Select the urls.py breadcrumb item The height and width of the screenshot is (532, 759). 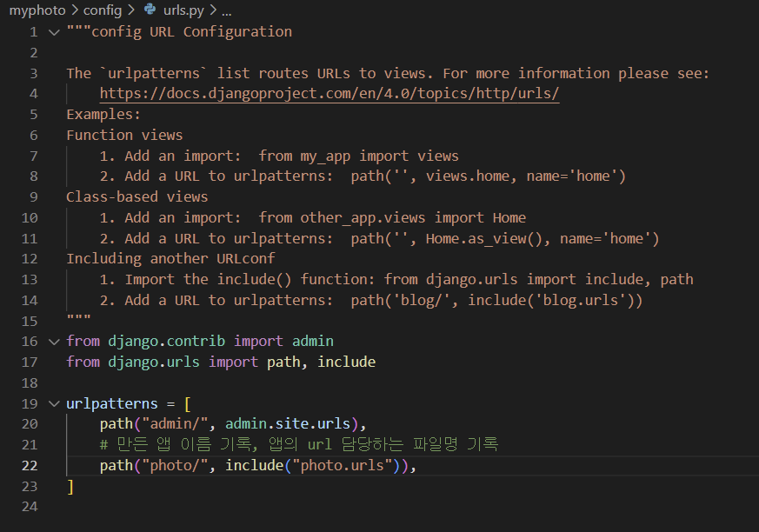click(x=183, y=10)
